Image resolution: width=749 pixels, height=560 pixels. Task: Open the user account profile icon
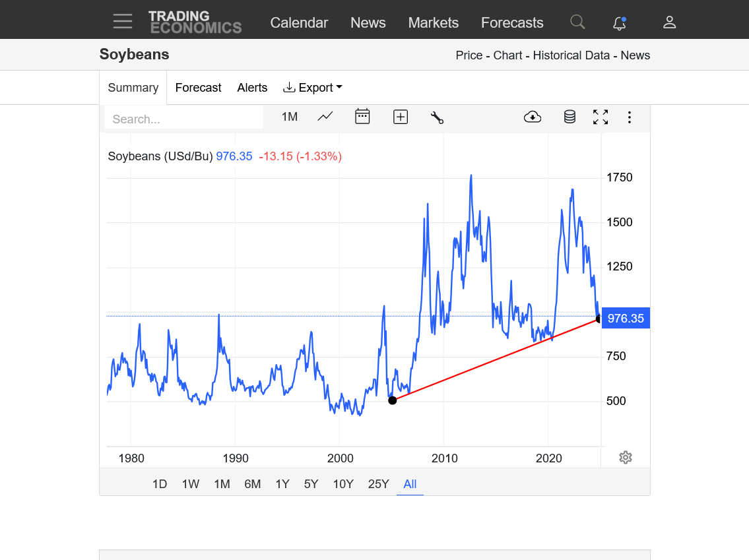pyautogui.click(x=669, y=22)
